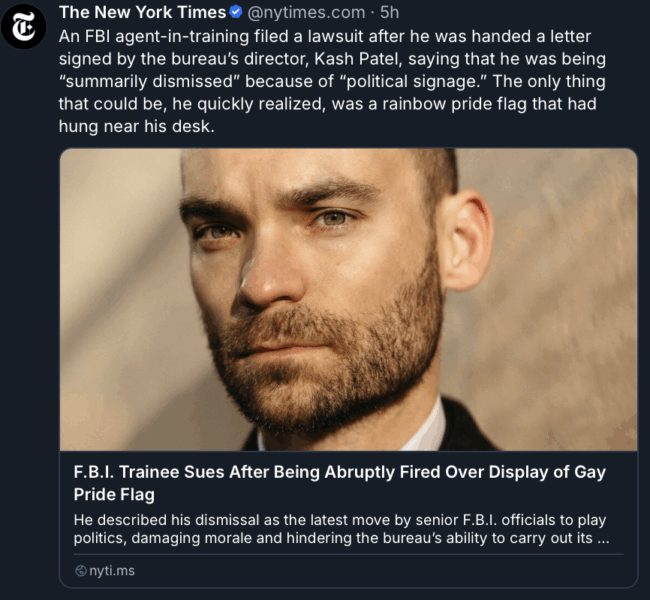Click the @nytimes.com handle

pyautogui.click(x=306, y=13)
